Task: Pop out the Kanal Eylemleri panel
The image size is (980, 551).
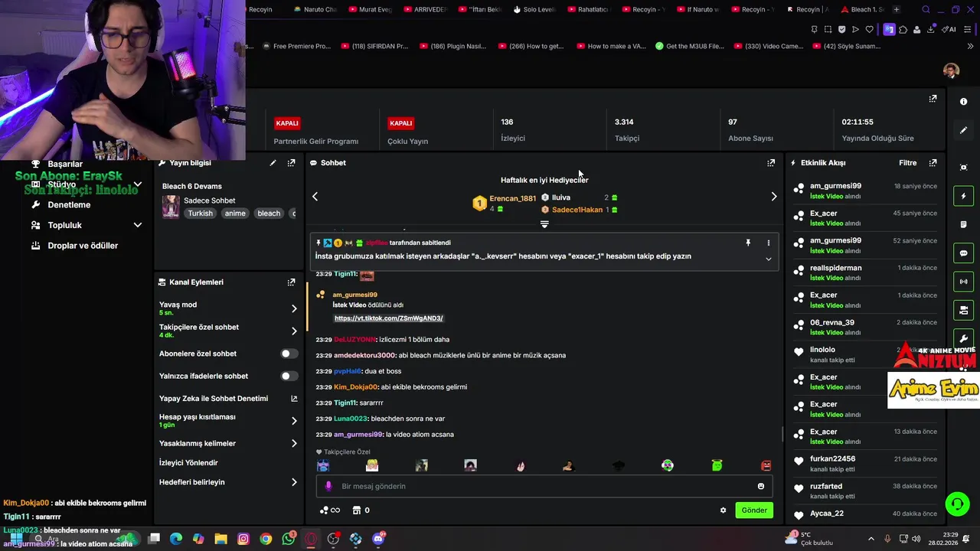Action: click(291, 282)
